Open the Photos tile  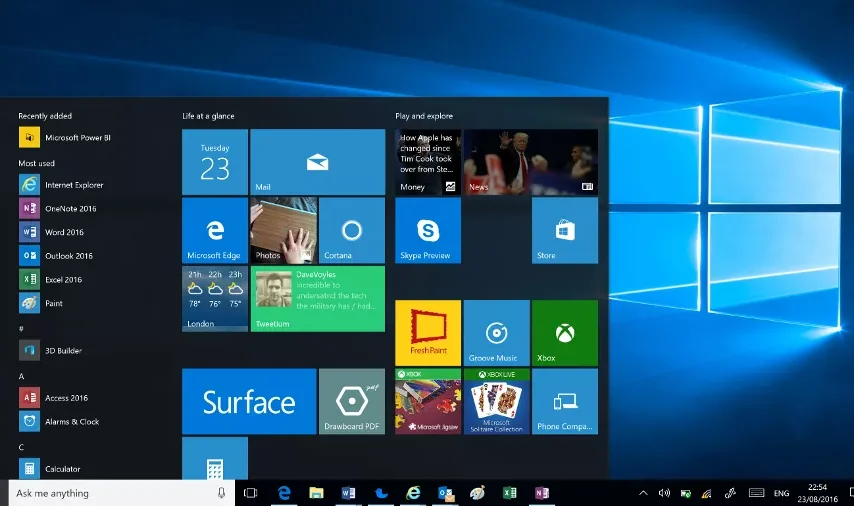pyautogui.click(x=283, y=230)
